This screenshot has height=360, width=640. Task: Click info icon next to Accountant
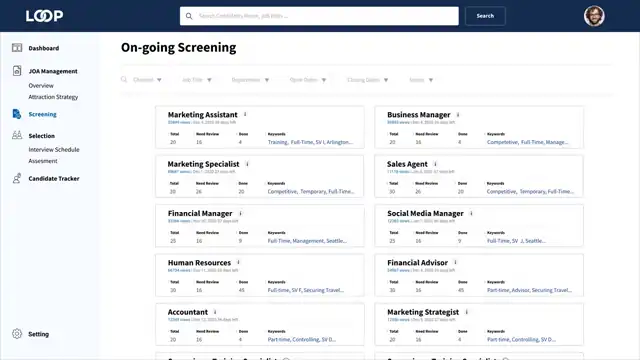coord(215,312)
